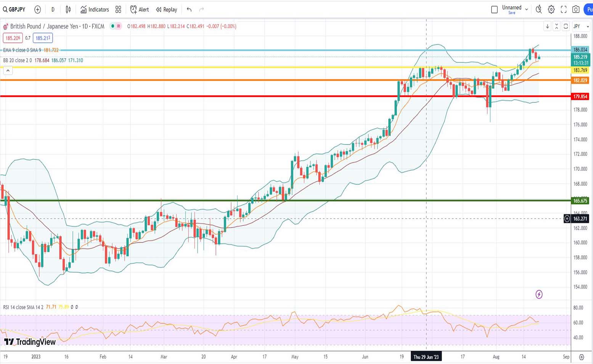Enter fullscreen mode
Image resolution: width=593 pixels, height=364 pixels.
(x=564, y=10)
